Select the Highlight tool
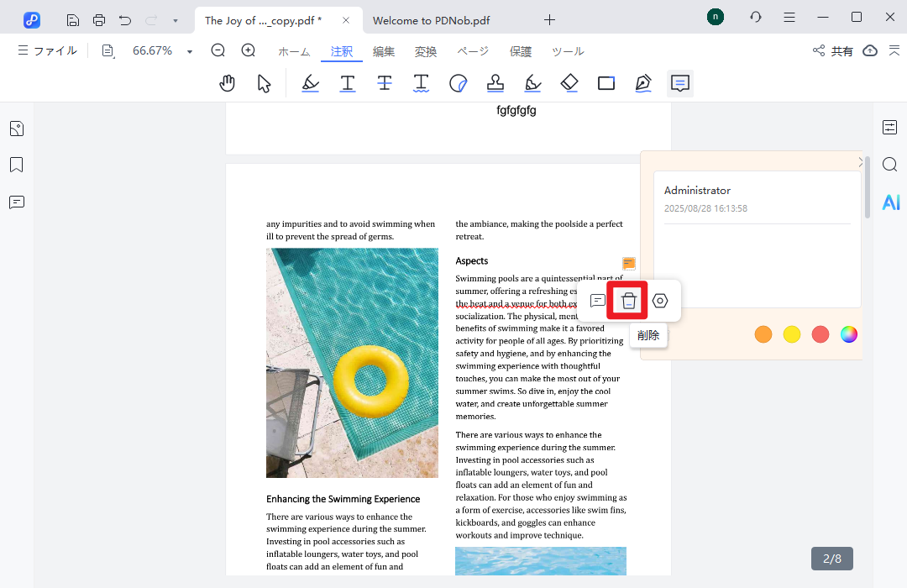The width and height of the screenshot is (907, 588). point(311,83)
